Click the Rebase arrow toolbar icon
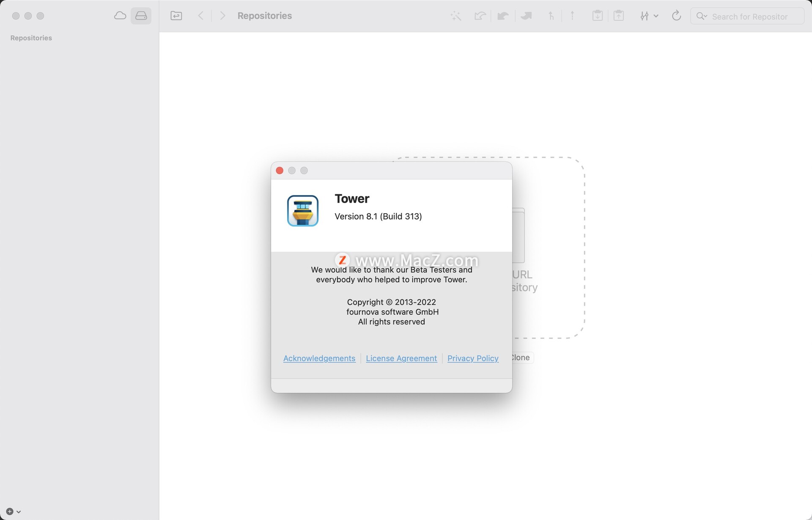 pos(572,16)
